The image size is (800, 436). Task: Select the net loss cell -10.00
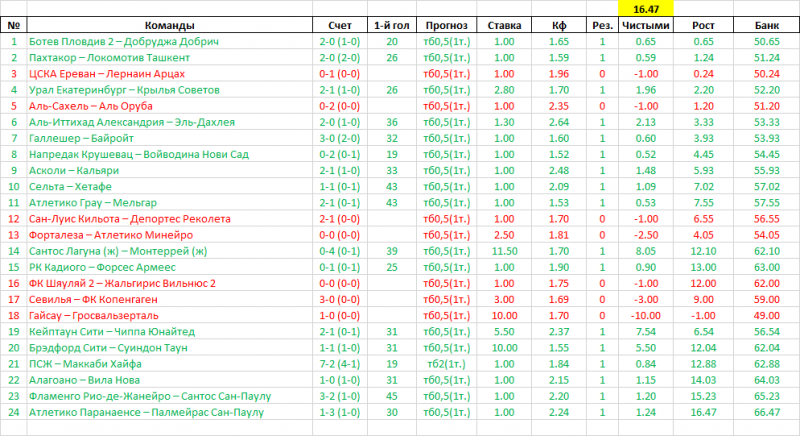point(645,315)
